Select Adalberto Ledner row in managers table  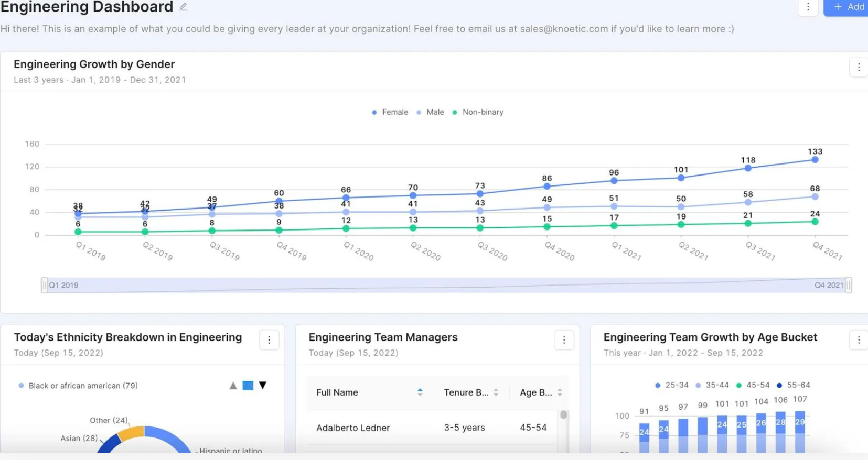coord(432,428)
